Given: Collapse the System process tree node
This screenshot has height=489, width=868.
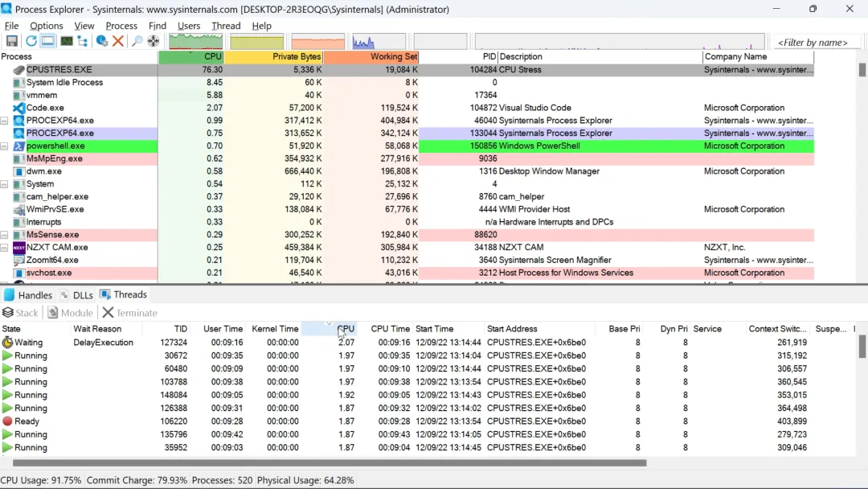Looking at the screenshot, I should 5,184.
